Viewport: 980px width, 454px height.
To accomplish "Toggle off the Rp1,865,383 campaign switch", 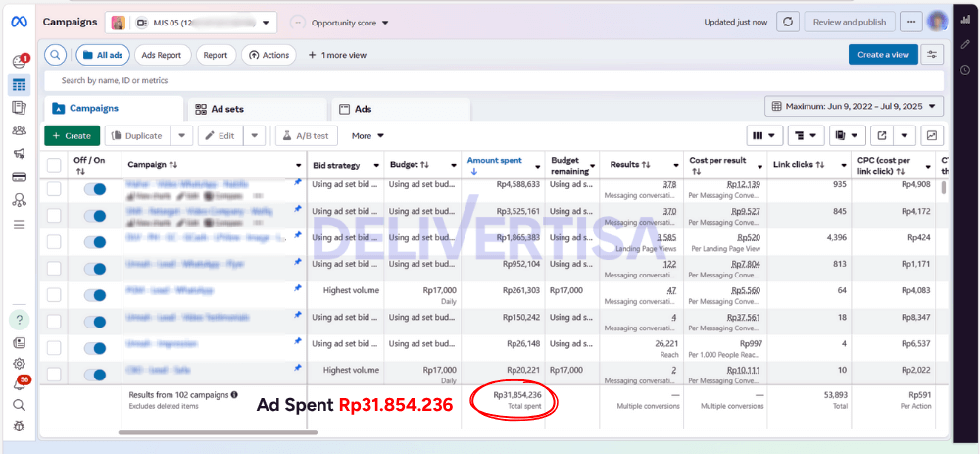I will 95,242.
